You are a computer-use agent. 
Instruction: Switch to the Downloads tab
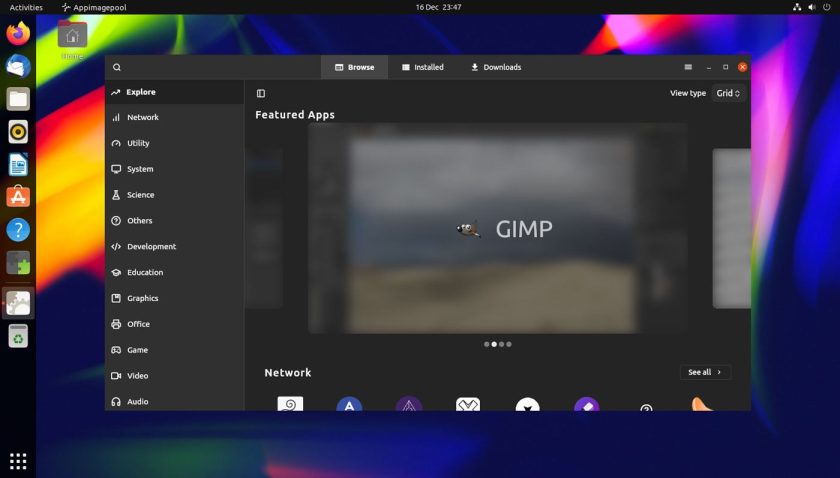click(496, 68)
